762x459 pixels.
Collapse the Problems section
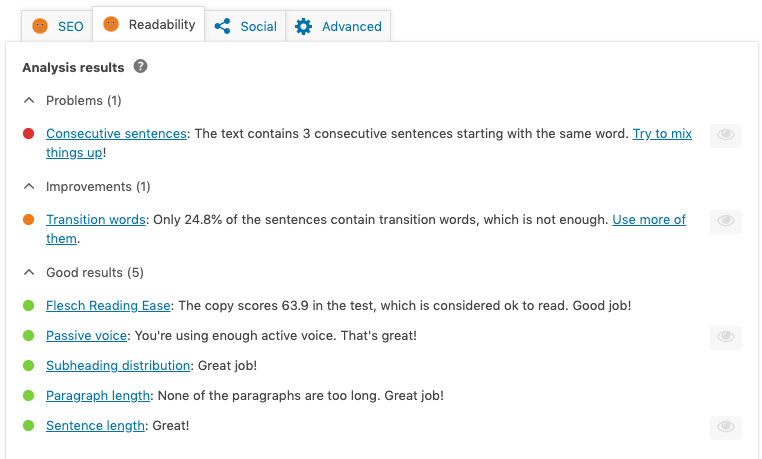(29, 101)
